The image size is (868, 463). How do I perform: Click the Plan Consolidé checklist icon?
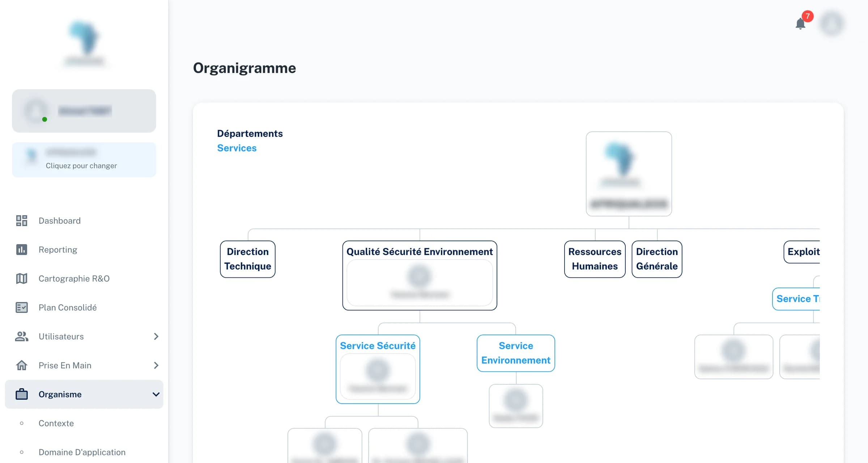click(22, 307)
